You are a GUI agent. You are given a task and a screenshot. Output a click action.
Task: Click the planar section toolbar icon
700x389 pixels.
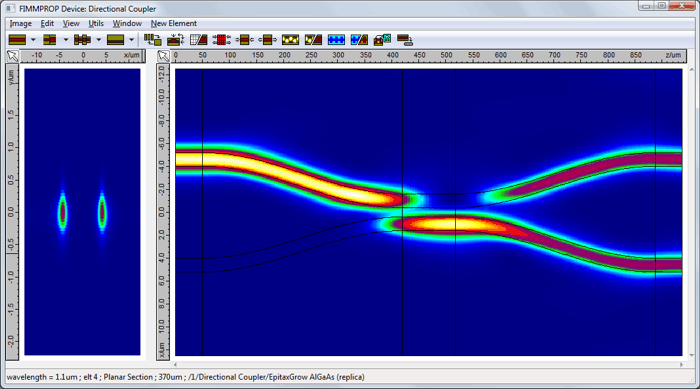(116, 40)
